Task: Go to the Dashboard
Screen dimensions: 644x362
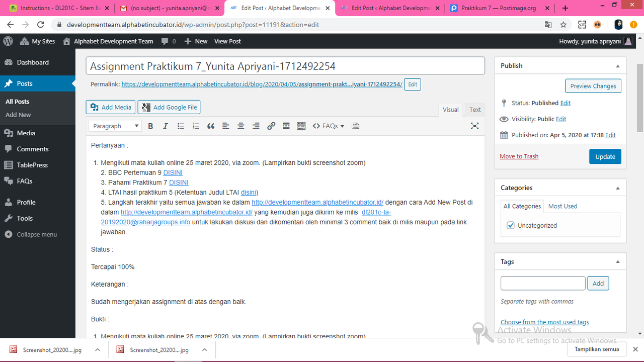Action: 38,62
